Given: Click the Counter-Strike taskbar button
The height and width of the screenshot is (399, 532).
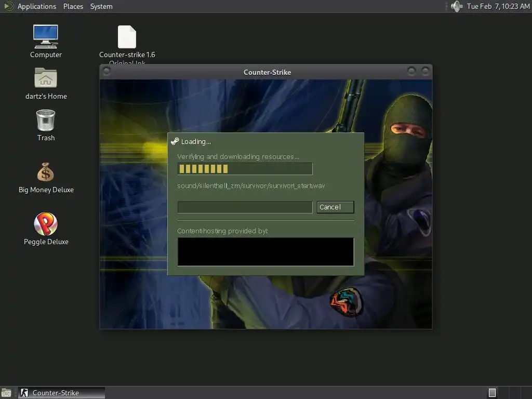Looking at the screenshot, I should tap(61, 393).
